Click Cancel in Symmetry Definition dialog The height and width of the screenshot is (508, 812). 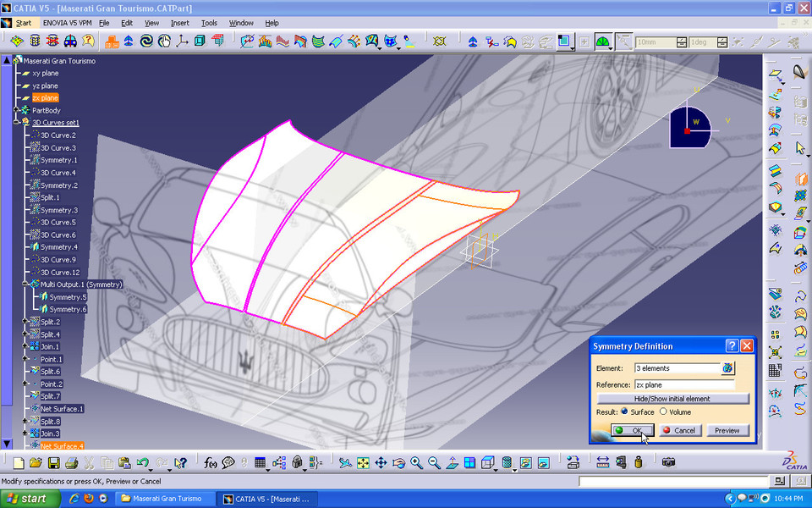(680, 430)
